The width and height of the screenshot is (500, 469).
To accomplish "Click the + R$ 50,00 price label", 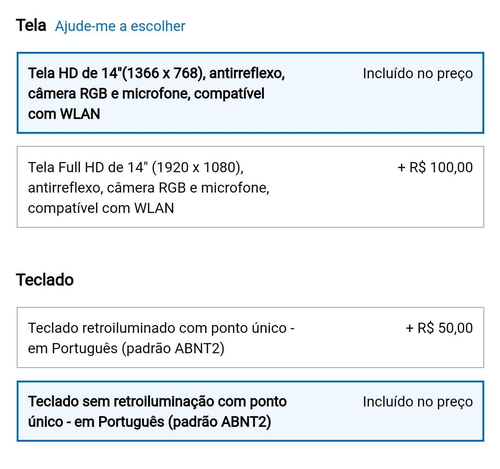I will (439, 328).
